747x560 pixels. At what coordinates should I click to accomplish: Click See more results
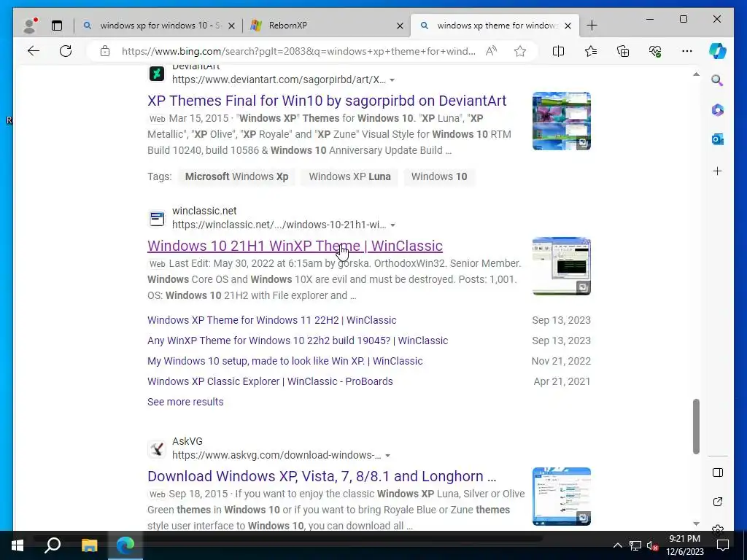[185, 402]
